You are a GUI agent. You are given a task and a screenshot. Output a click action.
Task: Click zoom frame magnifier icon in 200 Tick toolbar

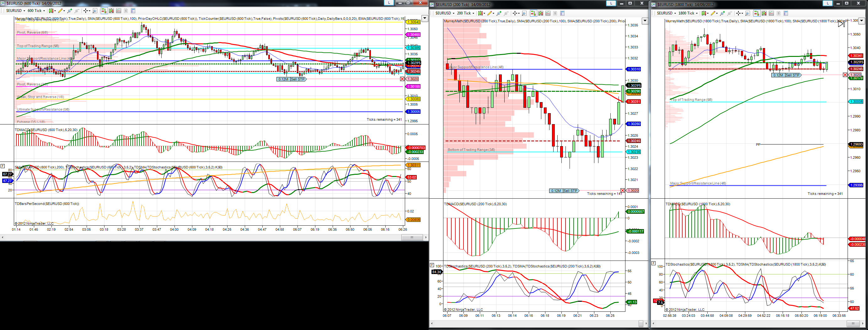coord(524,13)
